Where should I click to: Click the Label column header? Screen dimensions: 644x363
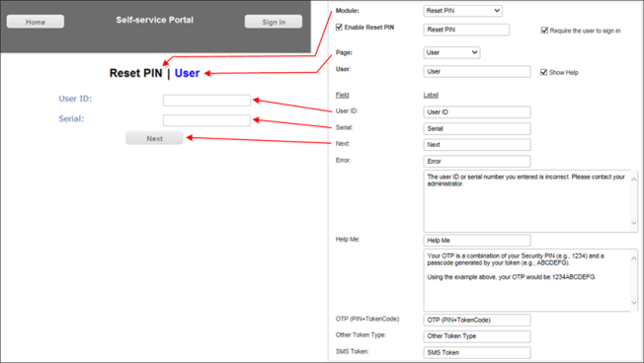coord(431,95)
